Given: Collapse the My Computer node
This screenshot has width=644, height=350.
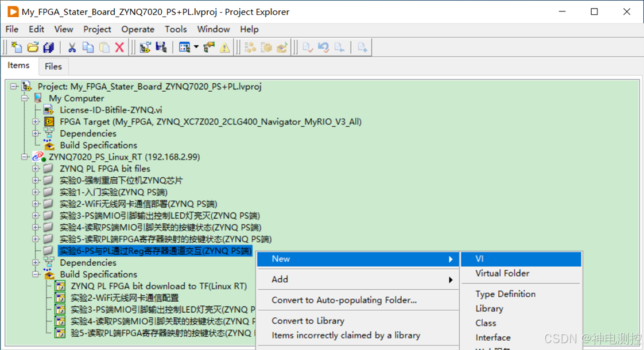Looking at the screenshot, I should pos(25,98).
